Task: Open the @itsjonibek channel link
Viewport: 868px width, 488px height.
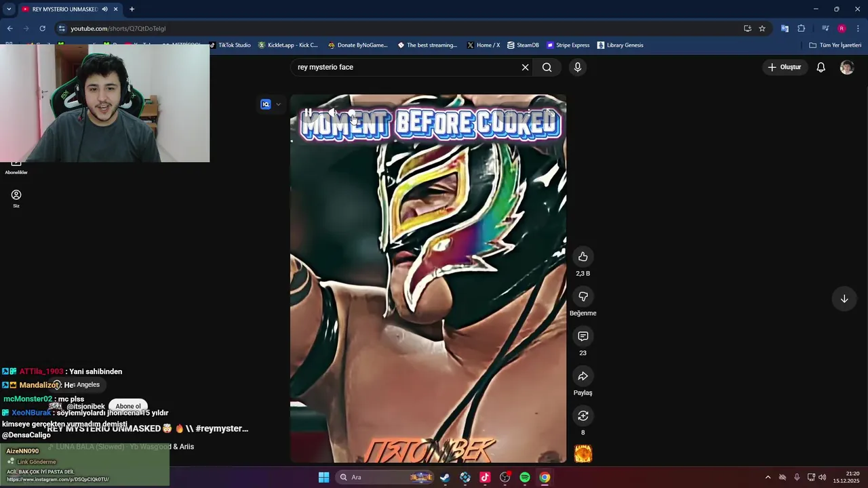Action: tap(85, 407)
